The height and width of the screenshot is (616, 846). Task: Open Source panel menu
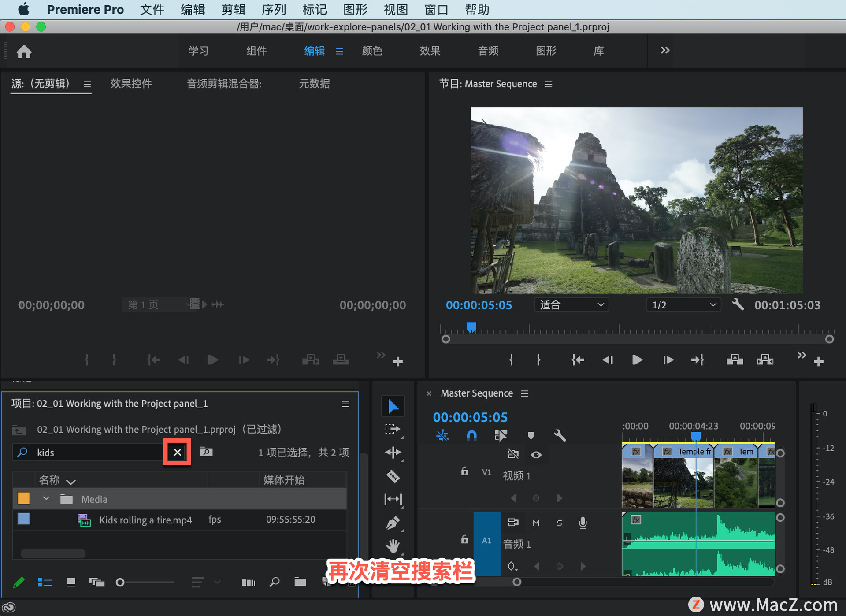pyautogui.click(x=87, y=84)
